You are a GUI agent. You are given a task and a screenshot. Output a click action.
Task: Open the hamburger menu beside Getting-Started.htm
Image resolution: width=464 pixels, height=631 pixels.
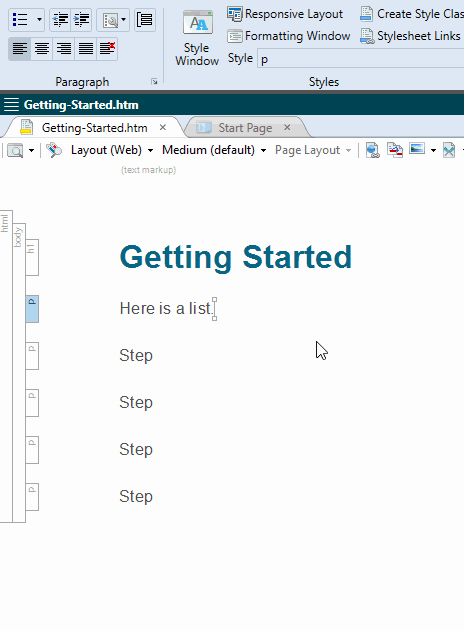11,105
